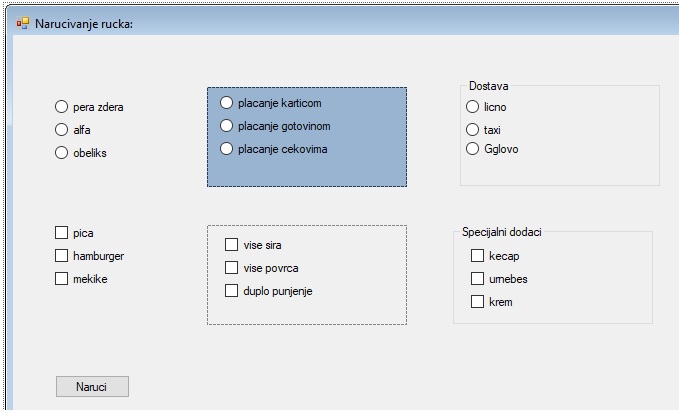The height and width of the screenshot is (415, 679).
Task: Toggle the "krem" checkbox
Action: 477,302
